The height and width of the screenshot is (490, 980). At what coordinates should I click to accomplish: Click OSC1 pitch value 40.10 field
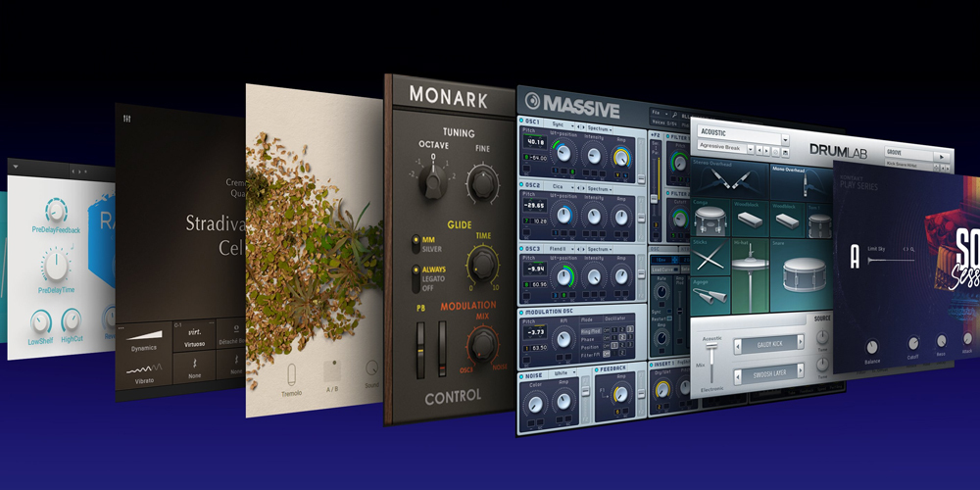[x=534, y=142]
